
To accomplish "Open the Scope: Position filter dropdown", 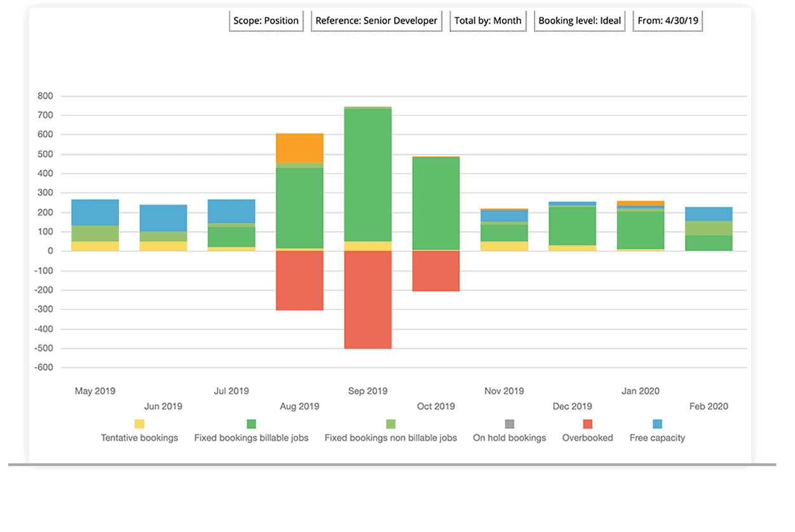I will pyautogui.click(x=266, y=20).
